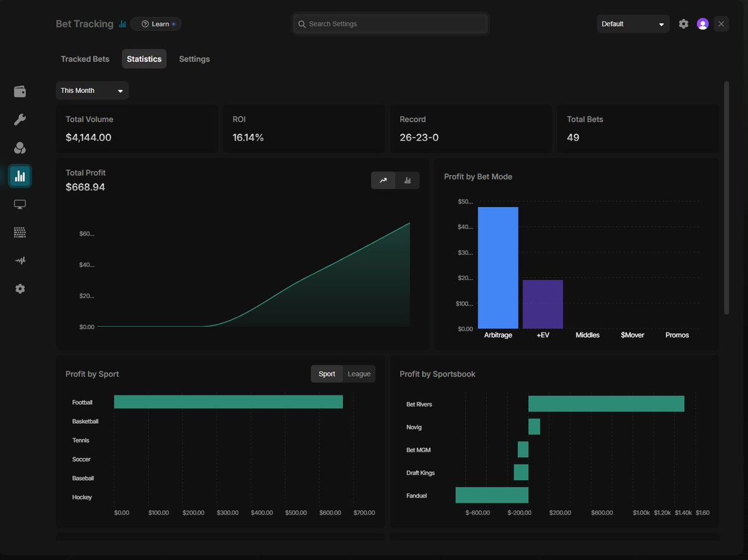Open the This Month period dropdown
Screen dimensions: 748x560
(x=92, y=90)
